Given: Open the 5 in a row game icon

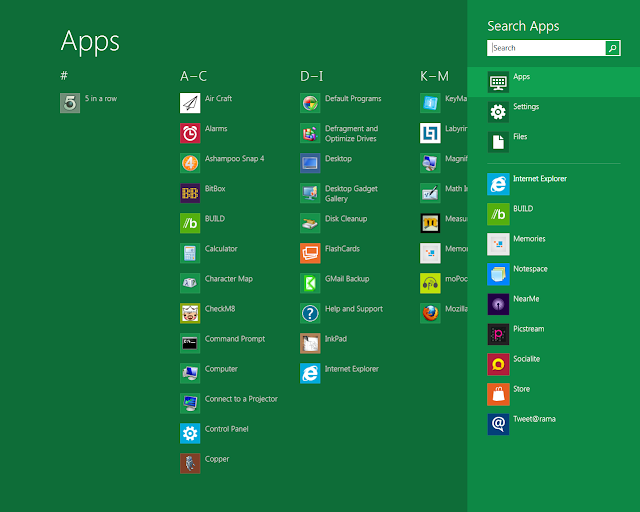Looking at the screenshot, I should [x=70, y=103].
